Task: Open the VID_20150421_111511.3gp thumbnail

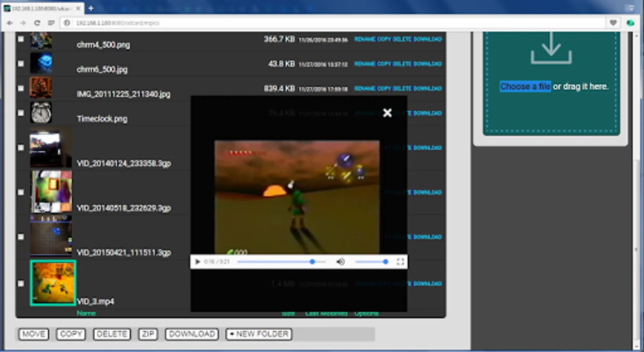Action: coord(51,236)
